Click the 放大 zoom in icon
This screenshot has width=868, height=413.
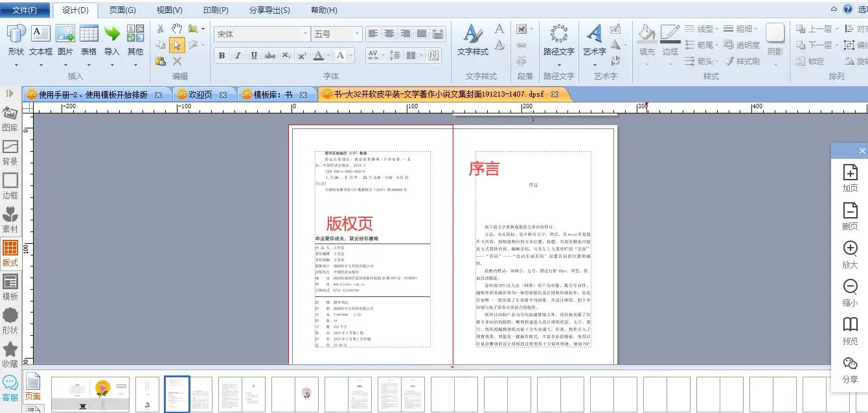pos(850,254)
